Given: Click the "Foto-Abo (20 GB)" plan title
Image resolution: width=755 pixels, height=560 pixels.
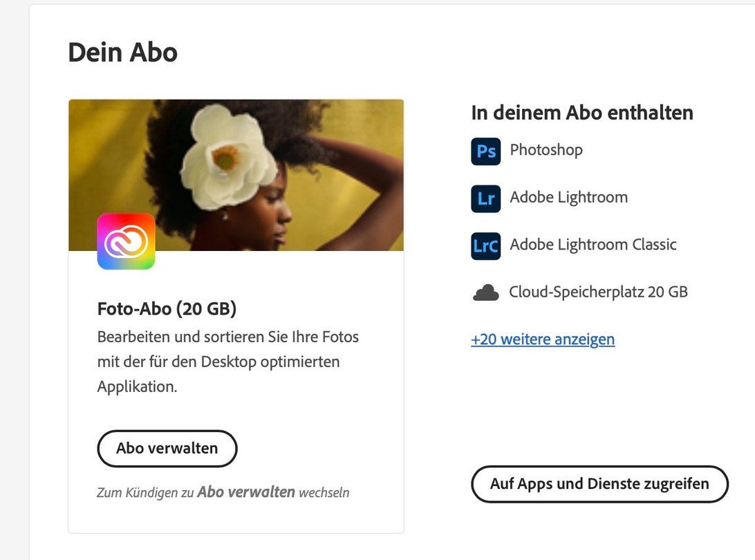Looking at the screenshot, I should 167,308.
